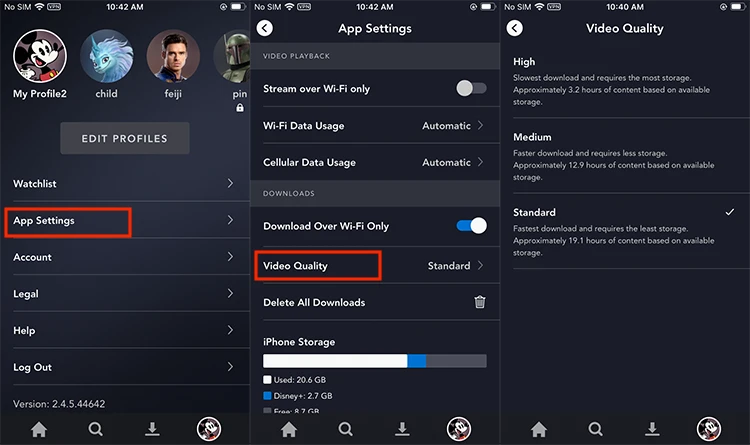The width and height of the screenshot is (750, 445).
Task: Tap Wi-Fi status icon in profile screen
Action: click(40, 7)
